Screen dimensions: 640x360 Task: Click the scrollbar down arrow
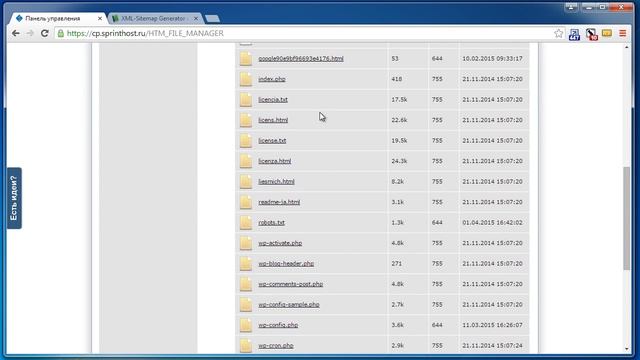coord(627,349)
